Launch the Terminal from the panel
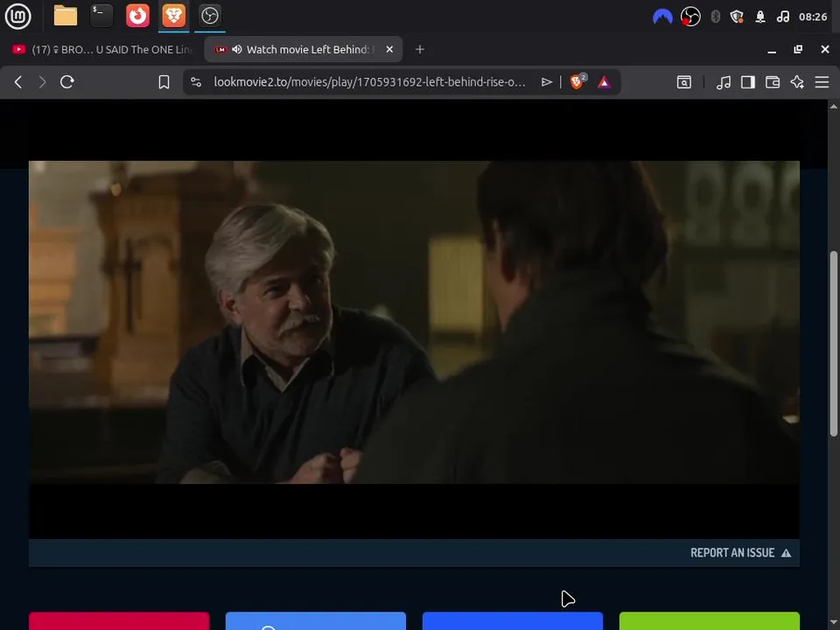This screenshot has height=630, width=840. pyautogui.click(x=101, y=16)
